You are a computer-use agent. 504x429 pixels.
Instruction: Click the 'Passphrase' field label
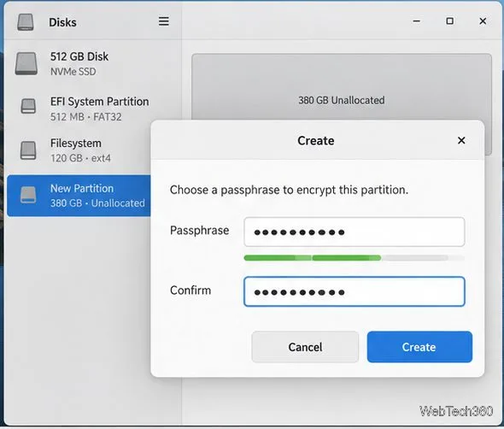(199, 231)
